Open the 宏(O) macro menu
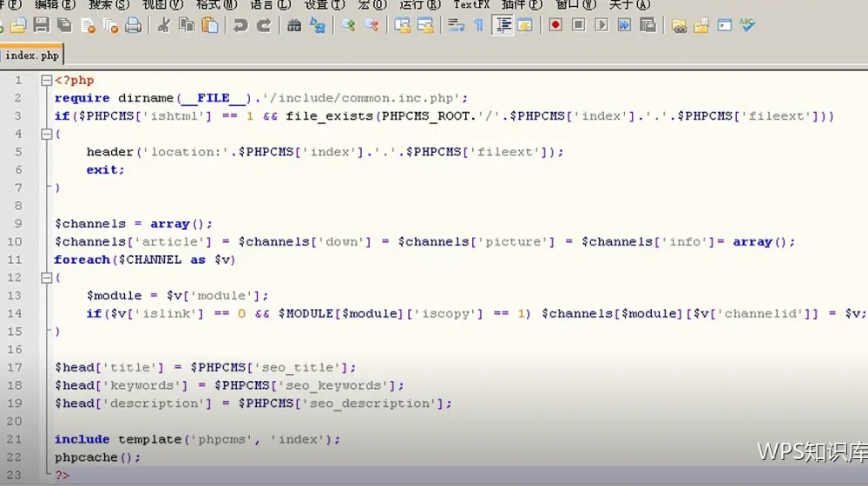868x486 pixels. (x=372, y=5)
